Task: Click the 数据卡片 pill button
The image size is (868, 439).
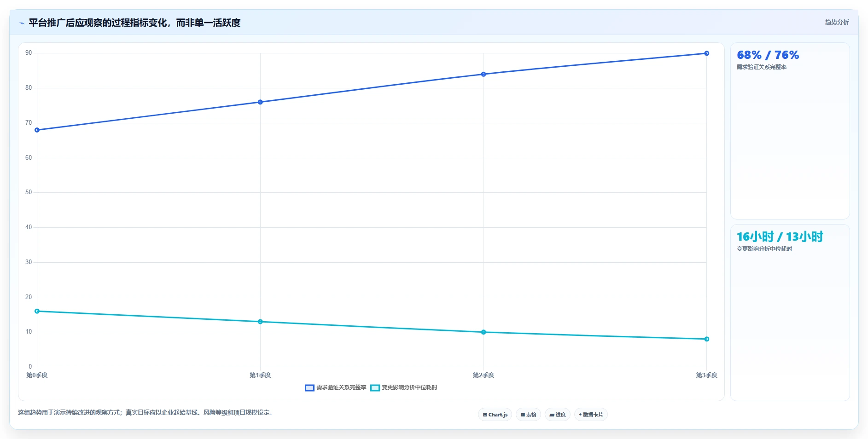Action: [x=591, y=415]
